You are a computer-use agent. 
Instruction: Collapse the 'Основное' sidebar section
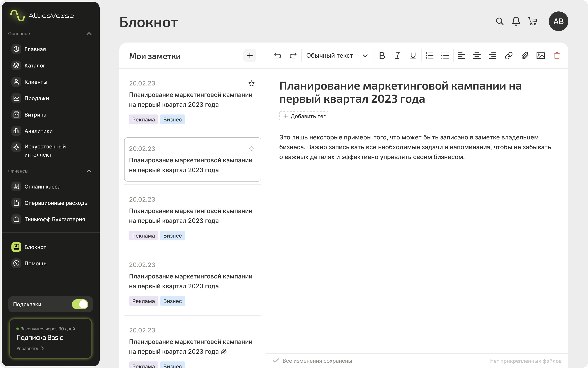click(89, 34)
